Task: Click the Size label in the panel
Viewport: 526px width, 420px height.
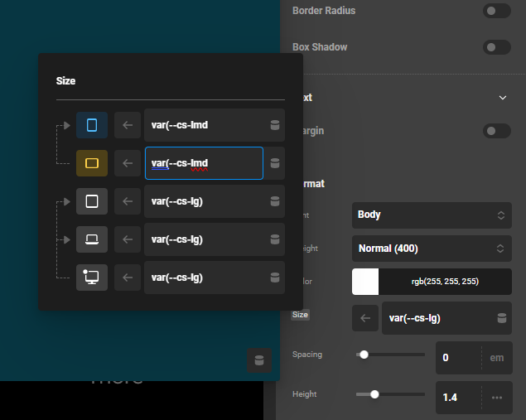Action: pos(300,315)
